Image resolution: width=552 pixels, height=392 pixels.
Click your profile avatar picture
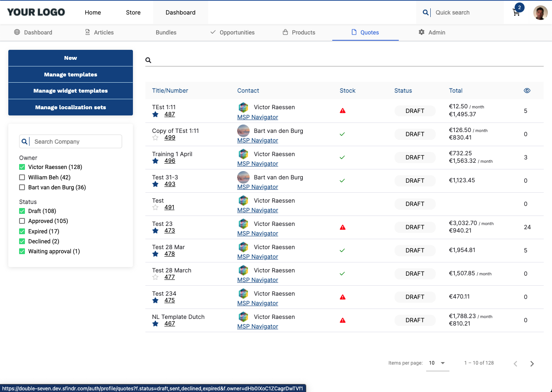point(540,12)
